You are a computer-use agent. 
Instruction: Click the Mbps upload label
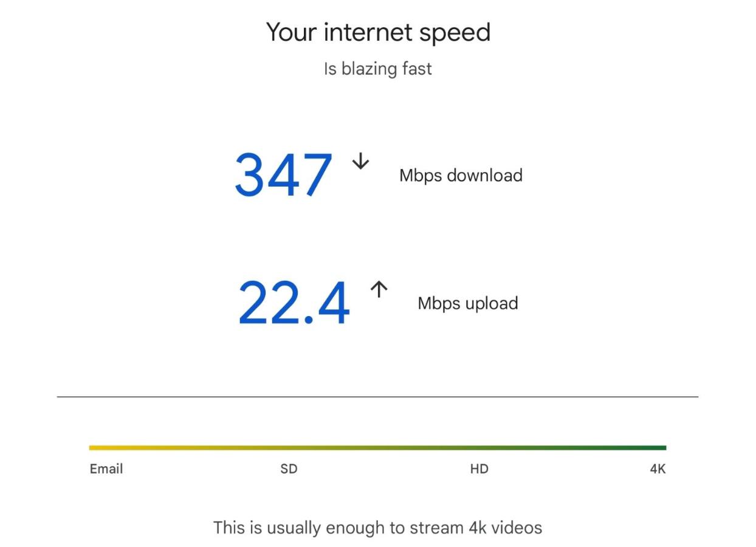(x=468, y=303)
